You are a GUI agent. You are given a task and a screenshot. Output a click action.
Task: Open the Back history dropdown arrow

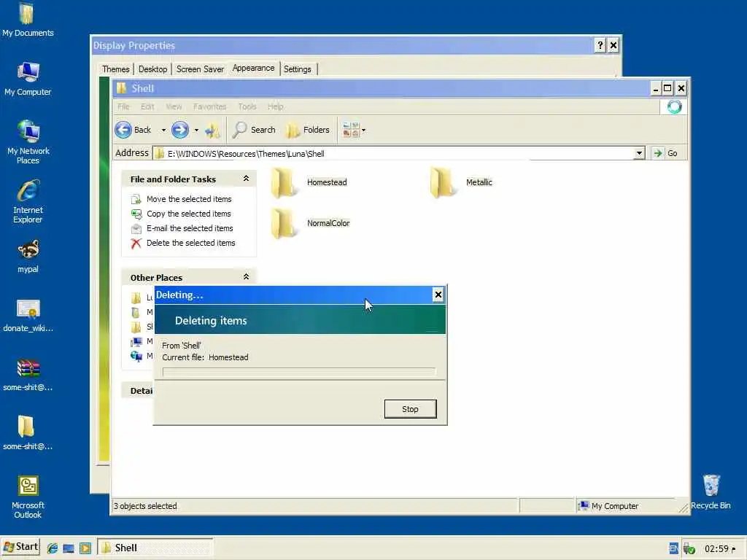[163, 130]
